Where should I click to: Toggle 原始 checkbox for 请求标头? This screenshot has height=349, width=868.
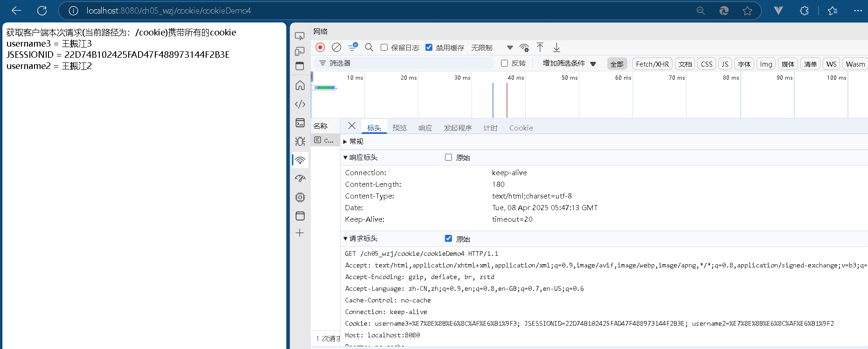(448, 239)
